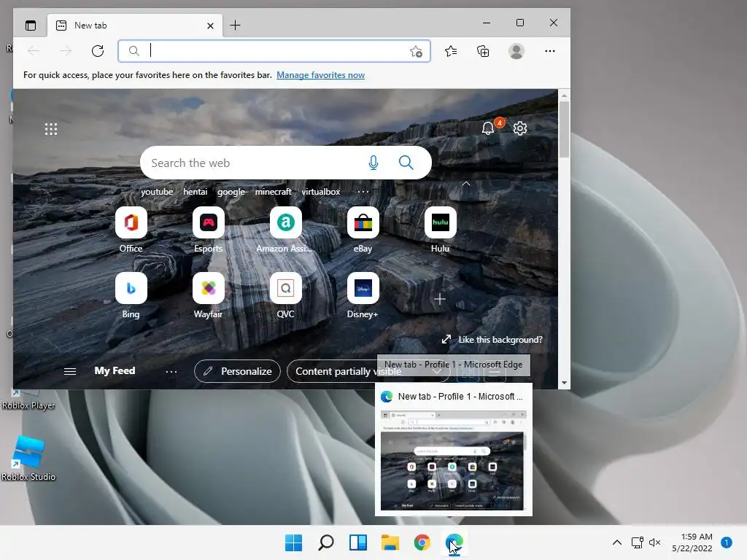
Task: Show hidden tray icons chevron
Action: [x=617, y=542]
